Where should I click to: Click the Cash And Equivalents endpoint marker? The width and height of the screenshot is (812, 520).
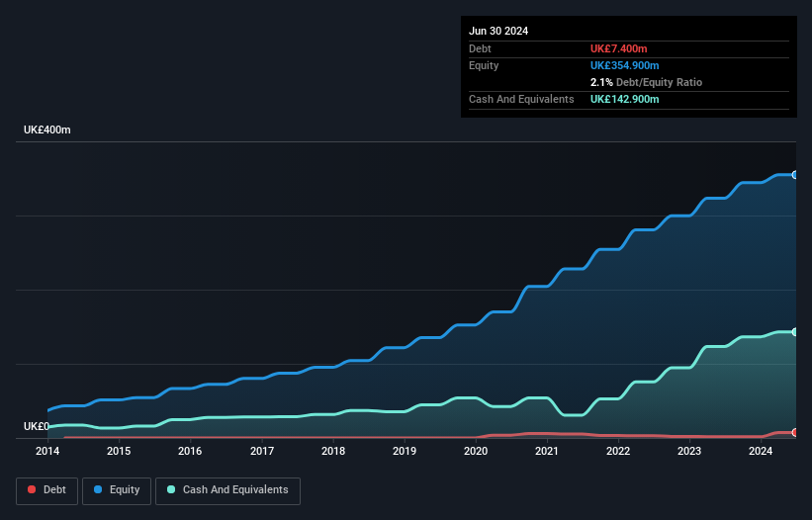[x=795, y=332]
